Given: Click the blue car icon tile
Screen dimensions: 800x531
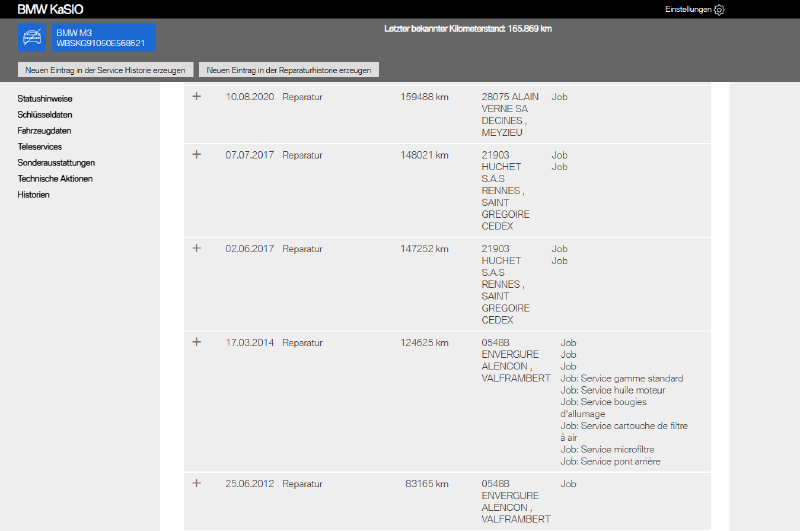Looking at the screenshot, I should [32, 37].
